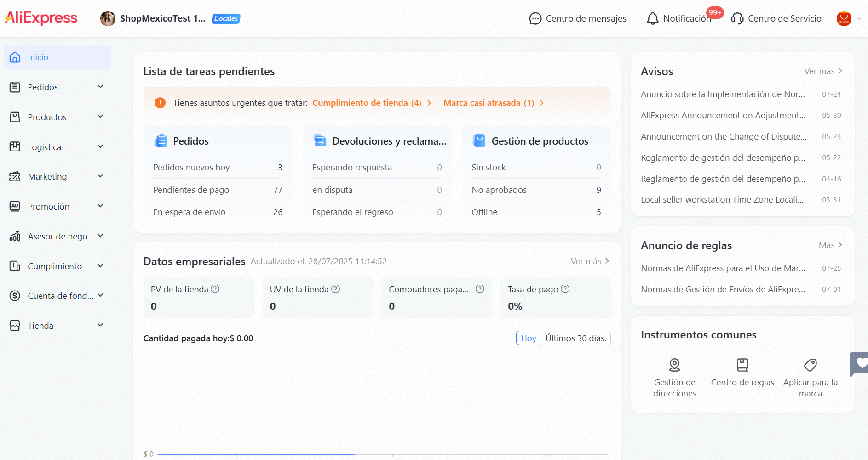The image size is (868, 460).
Task: Click Más in Anuncio de reglas
Action: coord(831,245)
